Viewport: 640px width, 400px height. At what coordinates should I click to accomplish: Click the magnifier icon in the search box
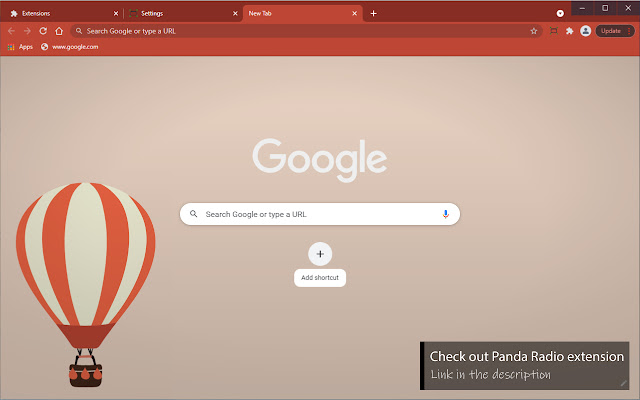coord(193,214)
